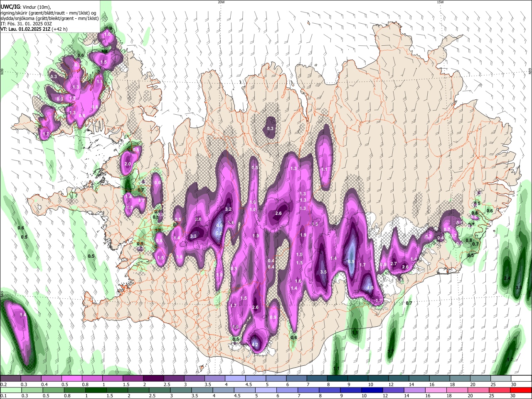Image resolution: width=532 pixels, height=399 pixels.
Task: Click the 15W longitude label
Action: [x=440, y=2]
